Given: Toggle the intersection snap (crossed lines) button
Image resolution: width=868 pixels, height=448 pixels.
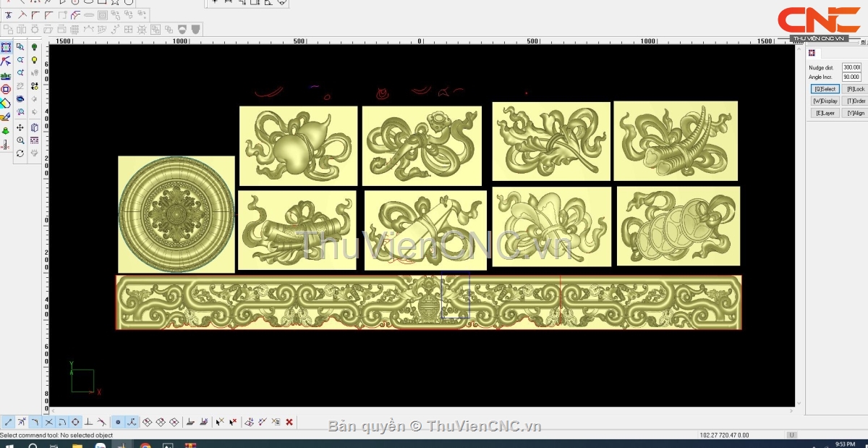Looking at the screenshot, I should click(48, 422).
